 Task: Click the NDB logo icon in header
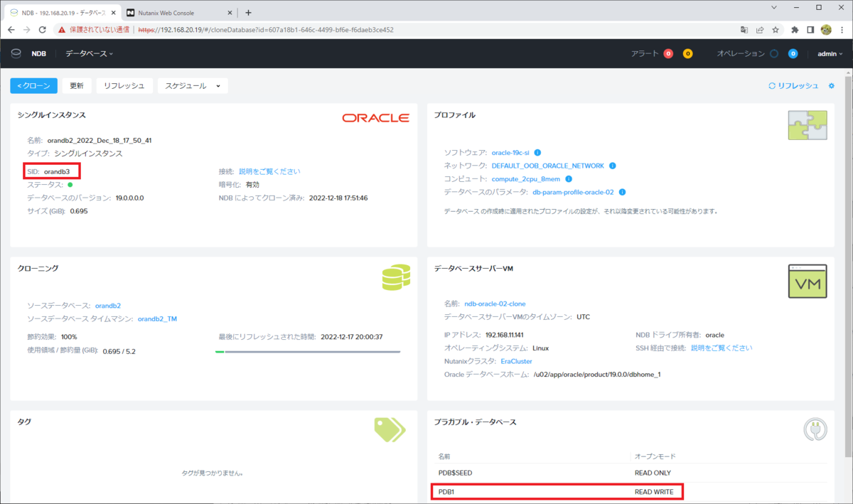(x=16, y=53)
